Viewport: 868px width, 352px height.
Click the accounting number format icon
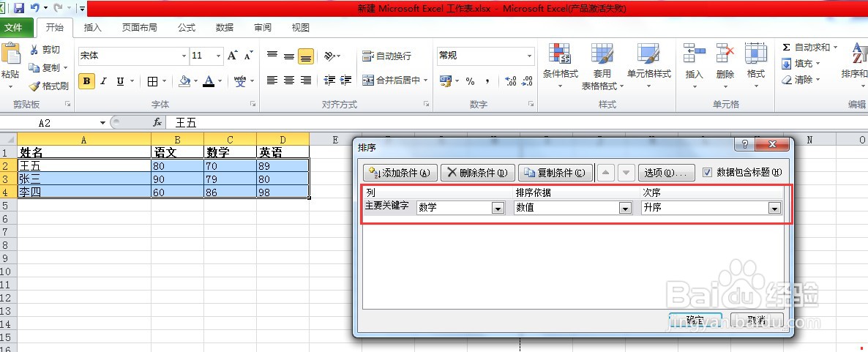pyautogui.click(x=446, y=81)
